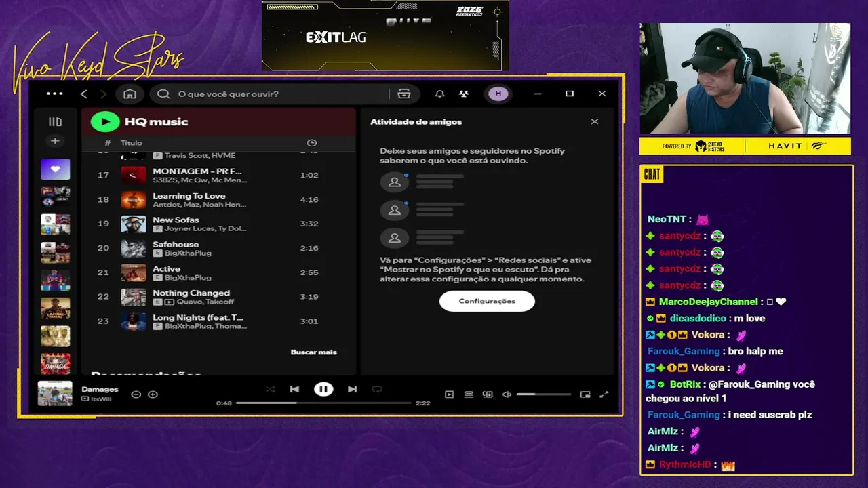Open Liked Songs heart playlist
This screenshot has width=868, height=488.
coord(55,169)
